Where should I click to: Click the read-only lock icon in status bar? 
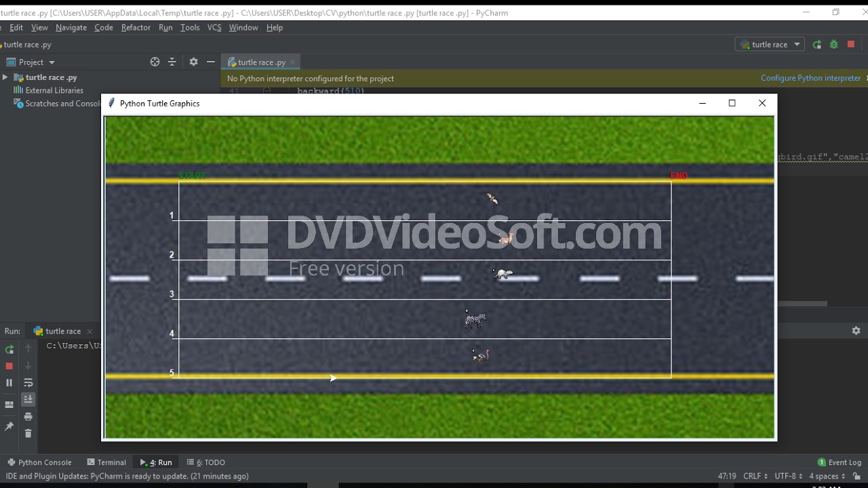[857, 476]
